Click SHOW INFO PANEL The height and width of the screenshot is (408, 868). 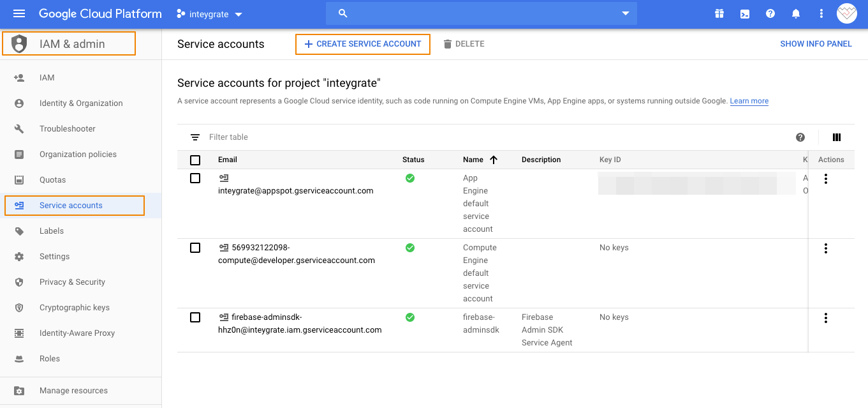pyautogui.click(x=816, y=44)
